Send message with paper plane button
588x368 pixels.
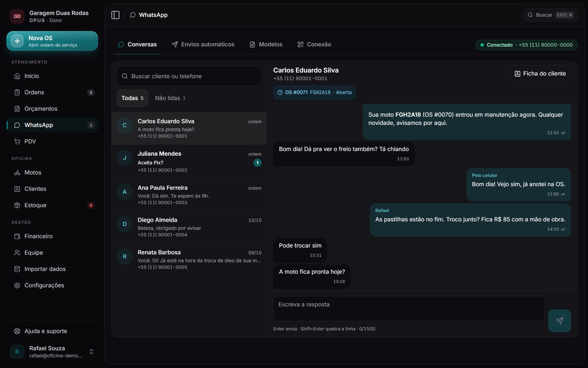point(559,321)
